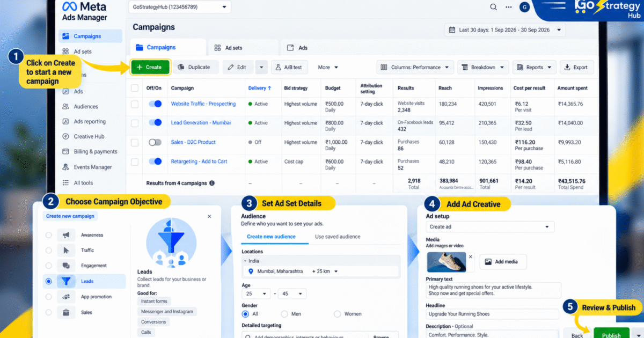Open Campaigns in the sidebar

[91, 36]
